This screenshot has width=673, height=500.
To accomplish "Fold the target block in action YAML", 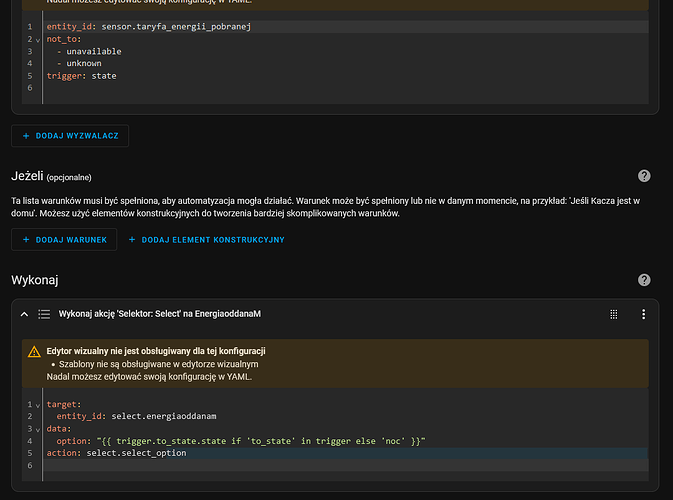I will 38,405.
